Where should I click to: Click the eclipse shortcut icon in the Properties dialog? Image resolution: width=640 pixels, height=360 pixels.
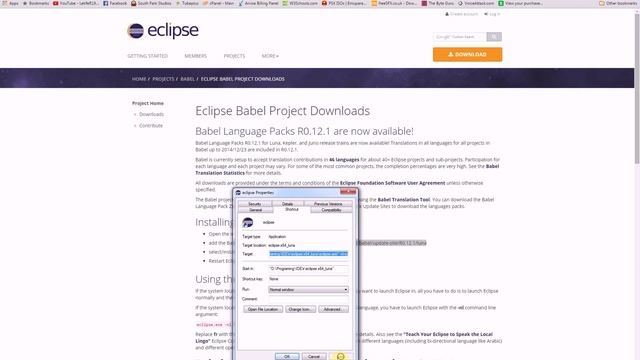[248, 222]
